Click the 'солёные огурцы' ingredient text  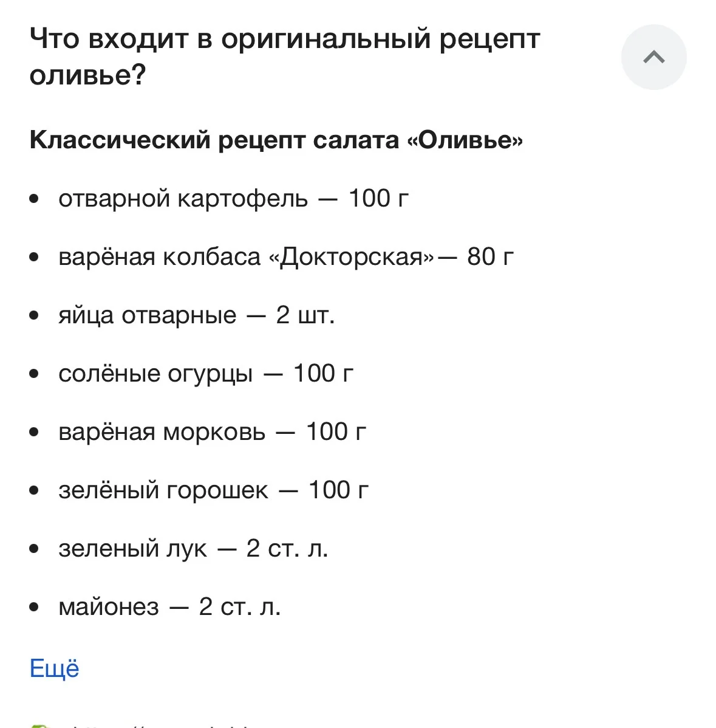point(155,374)
